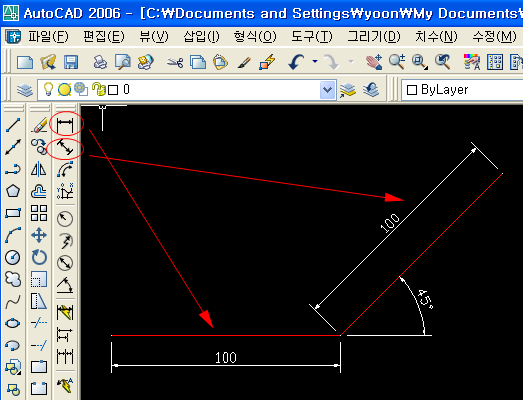Select the Diameter dimension tool
523x400 pixels.
65,263
